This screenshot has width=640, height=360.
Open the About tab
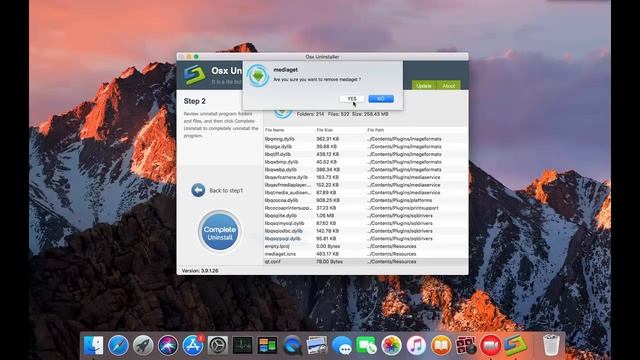[449, 85]
